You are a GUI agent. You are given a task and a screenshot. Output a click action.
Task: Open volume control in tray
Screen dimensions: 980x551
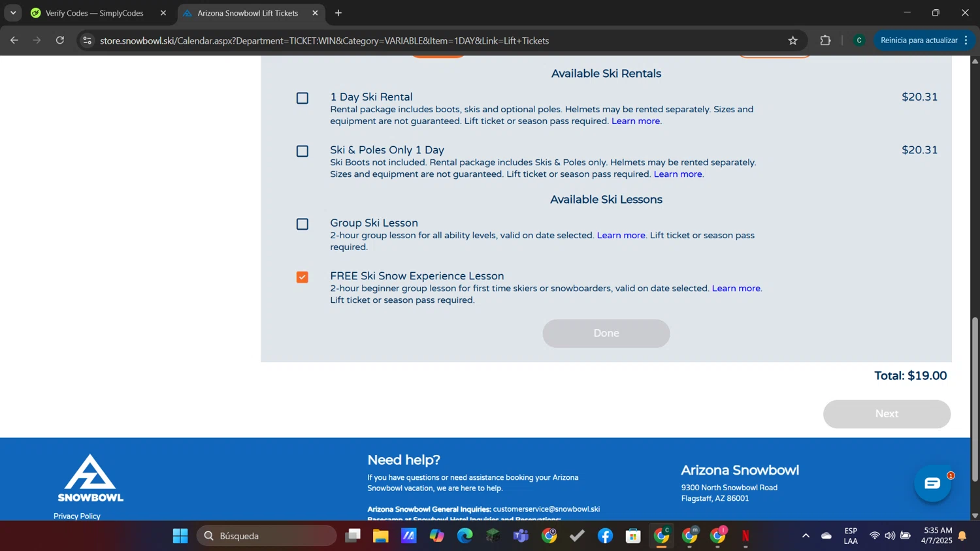890,536
